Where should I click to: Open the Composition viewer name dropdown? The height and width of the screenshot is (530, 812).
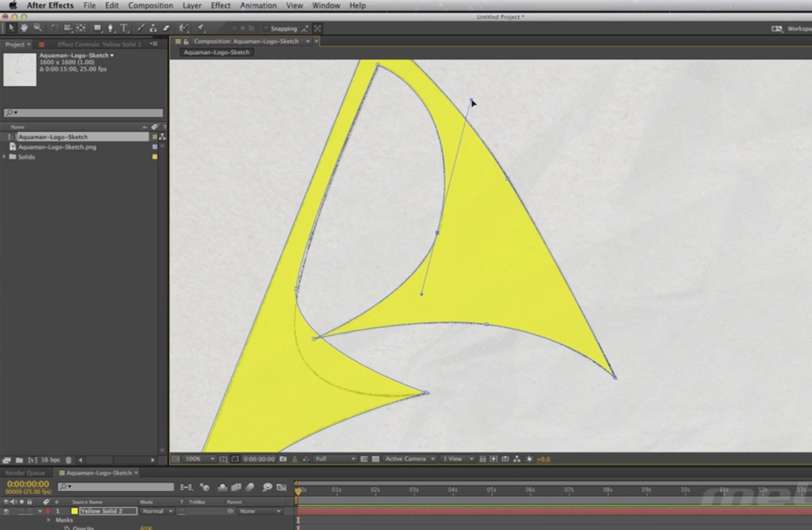tap(307, 41)
